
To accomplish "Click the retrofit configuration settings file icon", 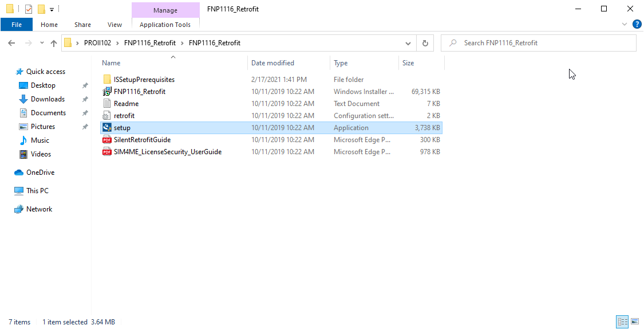I will pos(106,116).
